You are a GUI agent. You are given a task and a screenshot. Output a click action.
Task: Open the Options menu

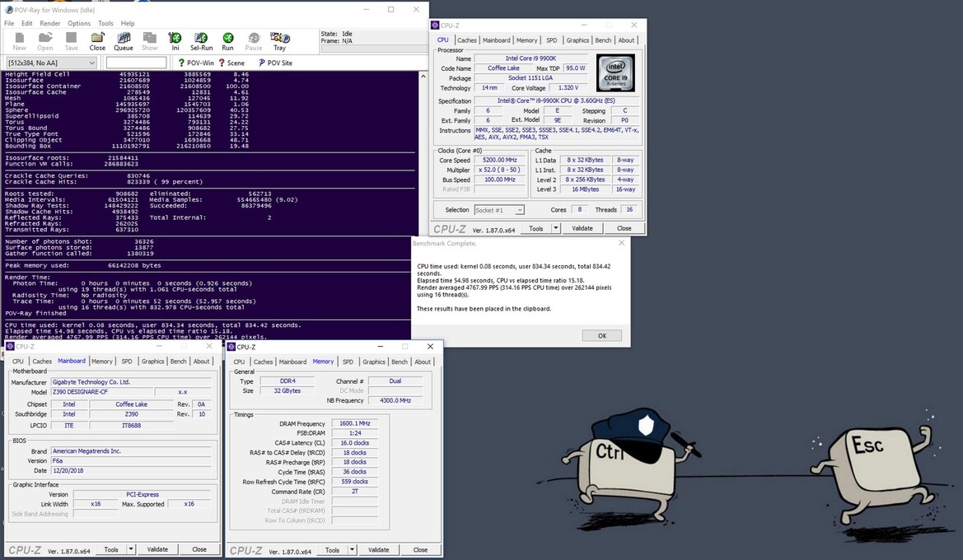[79, 23]
